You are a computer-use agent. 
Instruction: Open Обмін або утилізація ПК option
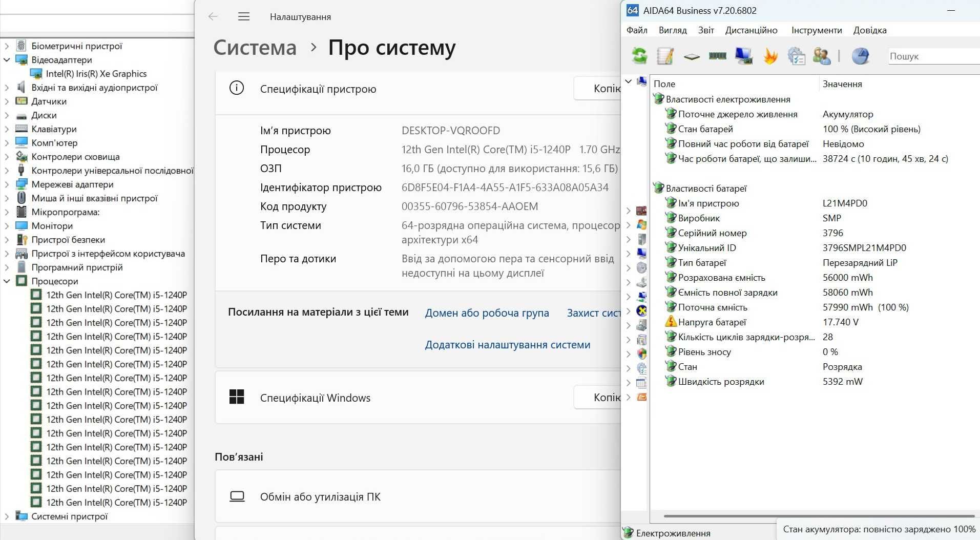point(418,496)
